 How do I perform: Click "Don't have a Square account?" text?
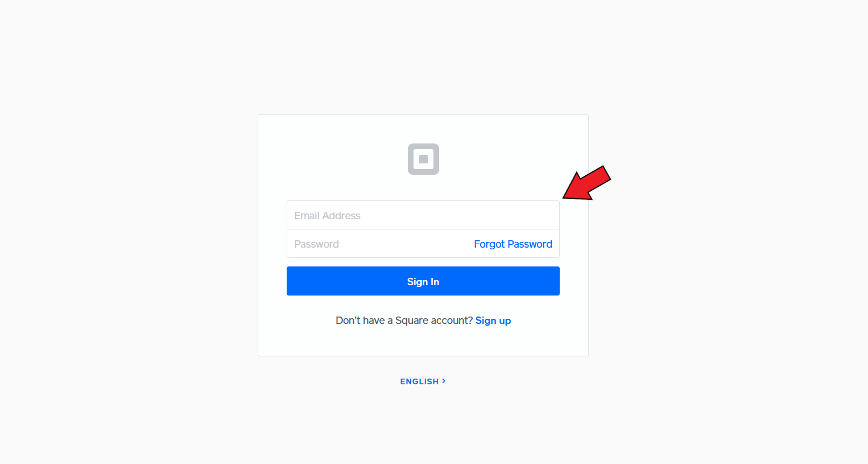pos(404,321)
